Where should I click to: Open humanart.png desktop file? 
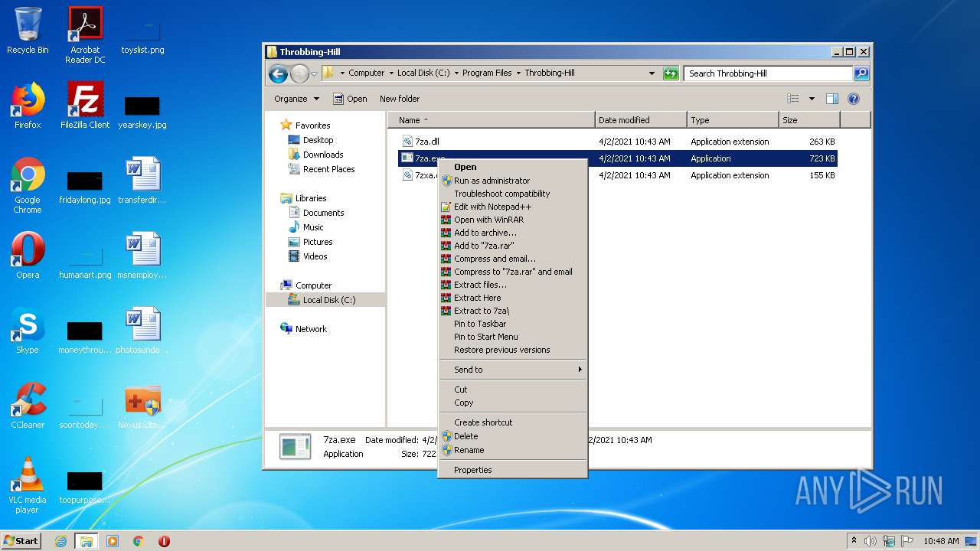pos(85,262)
